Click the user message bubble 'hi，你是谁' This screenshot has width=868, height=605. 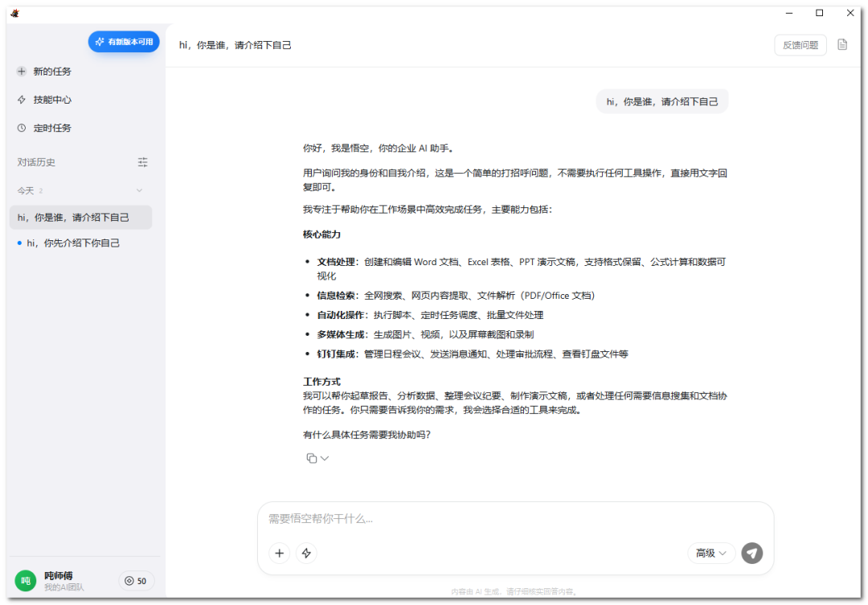[662, 102]
